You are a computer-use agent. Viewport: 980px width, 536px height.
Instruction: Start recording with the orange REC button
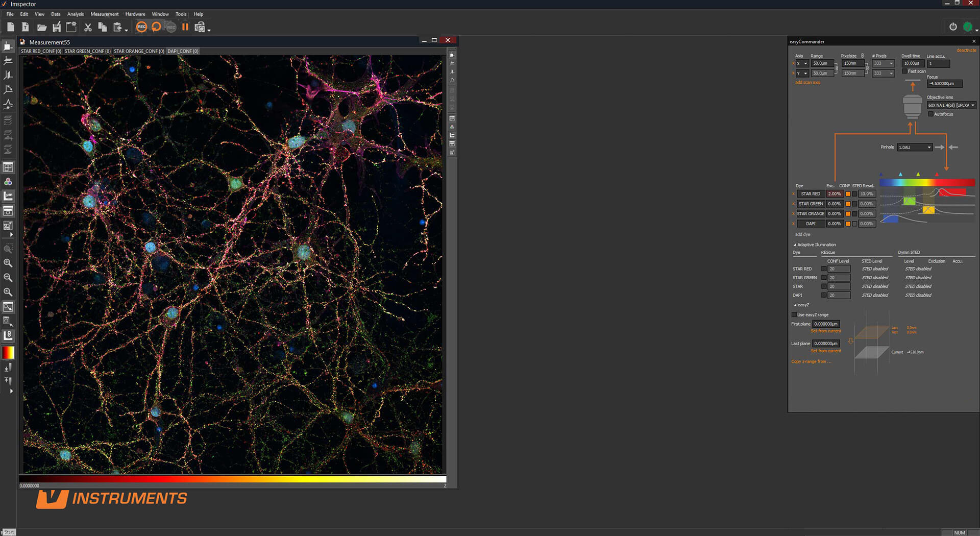click(x=141, y=27)
